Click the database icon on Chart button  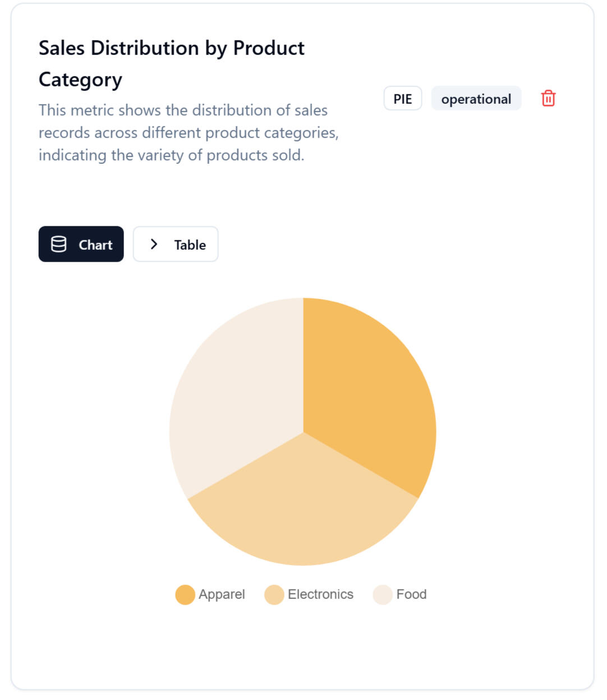tap(59, 244)
